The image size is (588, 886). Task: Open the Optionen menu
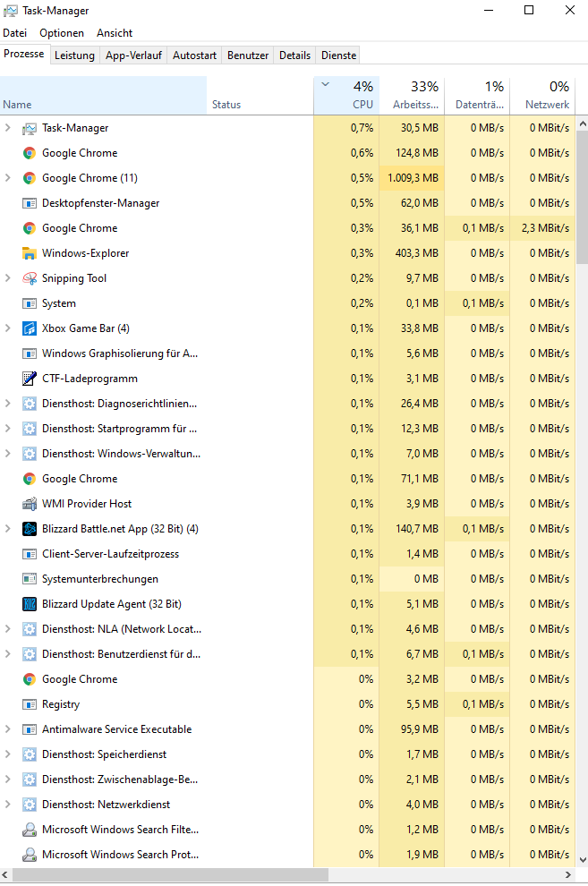(62, 33)
